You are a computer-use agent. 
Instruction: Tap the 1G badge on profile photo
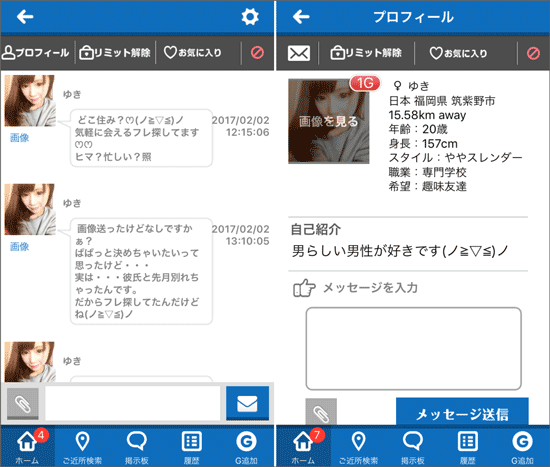tap(365, 83)
